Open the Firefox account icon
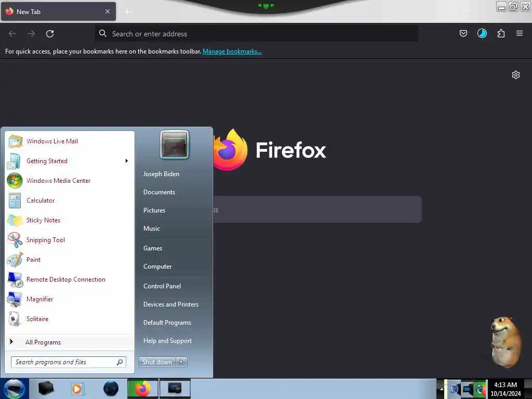The image size is (532, 399). (x=482, y=33)
